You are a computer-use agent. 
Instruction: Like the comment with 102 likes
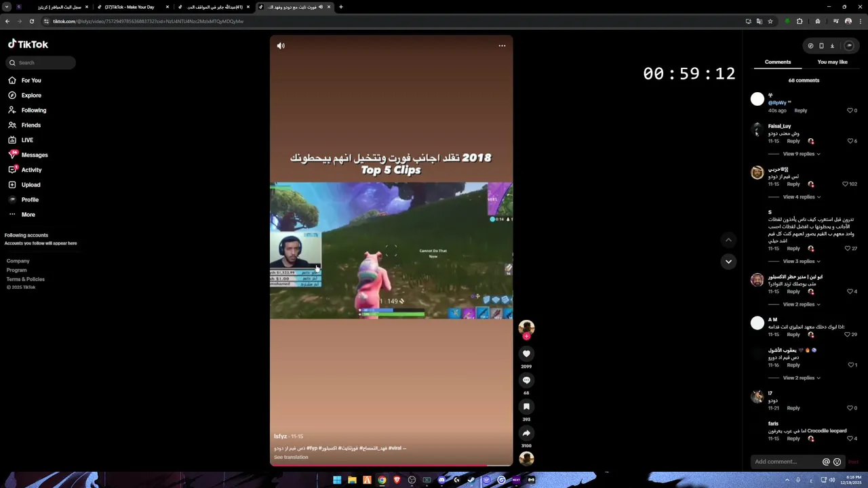845,184
